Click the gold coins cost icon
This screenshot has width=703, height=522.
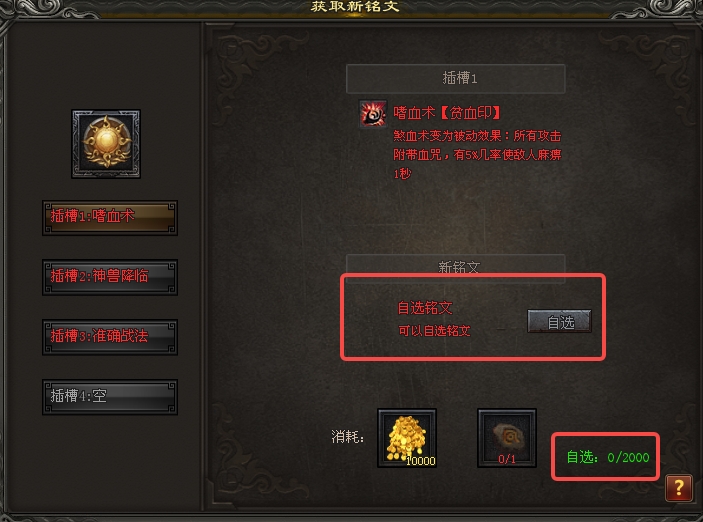pyautogui.click(x=407, y=438)
